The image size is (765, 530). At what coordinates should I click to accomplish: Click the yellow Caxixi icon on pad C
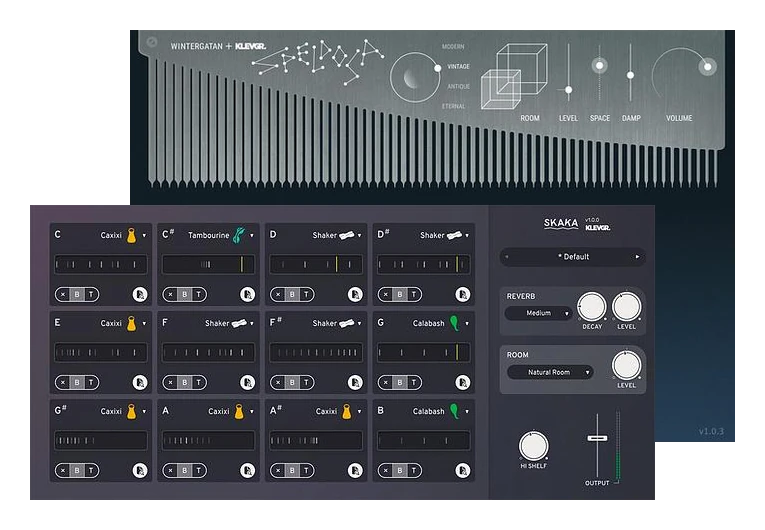click(x=131, y=235)
